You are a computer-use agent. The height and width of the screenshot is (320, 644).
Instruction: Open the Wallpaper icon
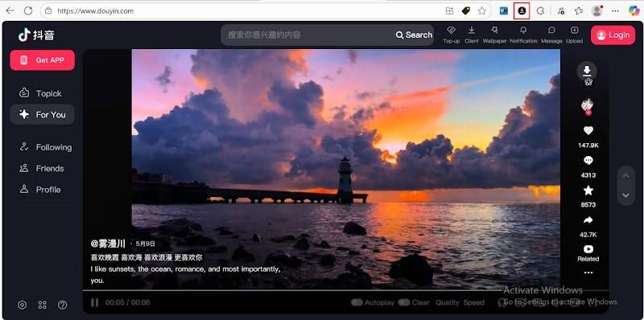494,31
